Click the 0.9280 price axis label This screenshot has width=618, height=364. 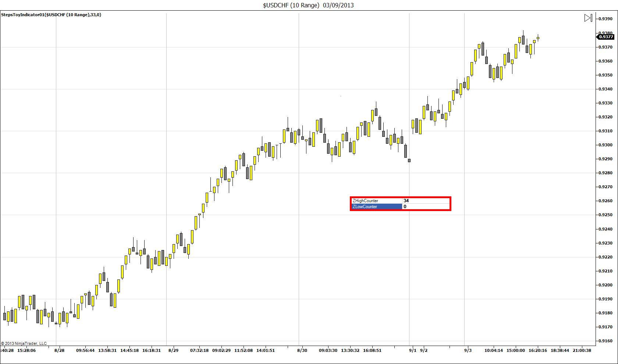[x=605, y=173]
